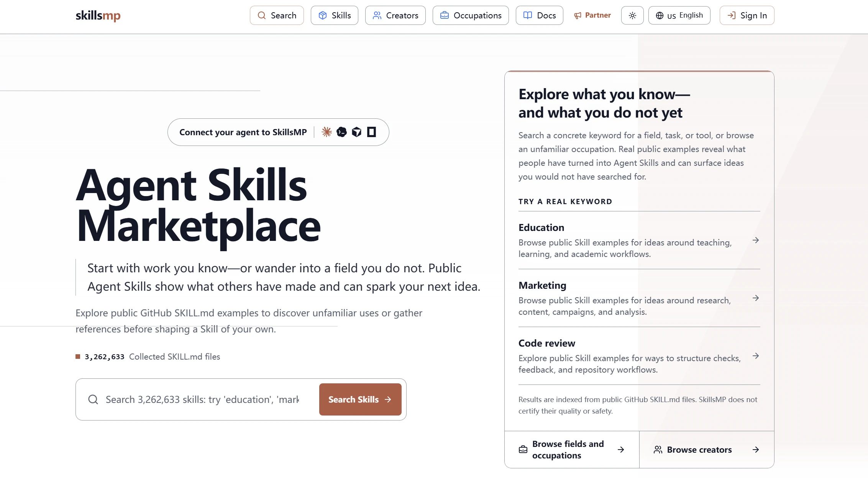Click the people icon by Browse creators
The width and height of the screenshot is (868, 499).
(658, 450)
